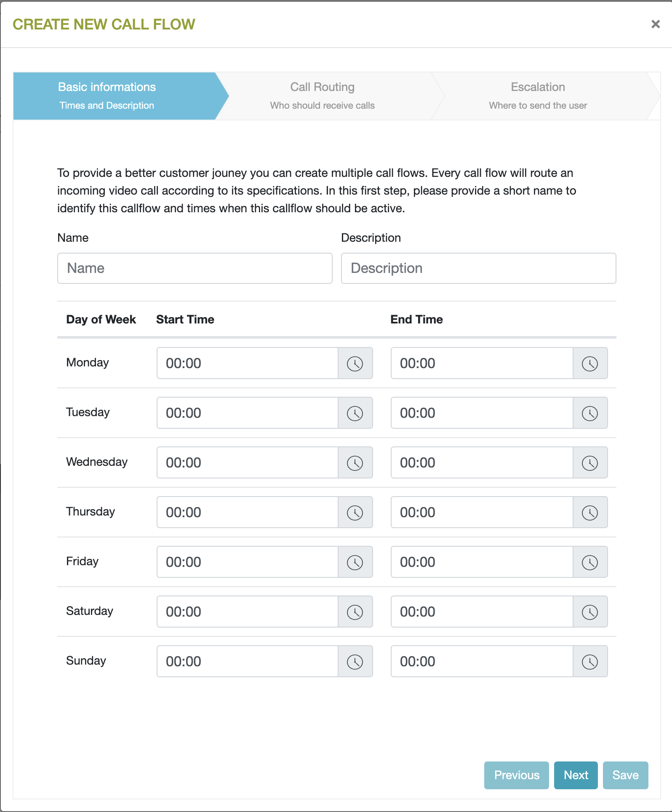
Task: Select the Basic informations step tab
Action: point(107,96)
